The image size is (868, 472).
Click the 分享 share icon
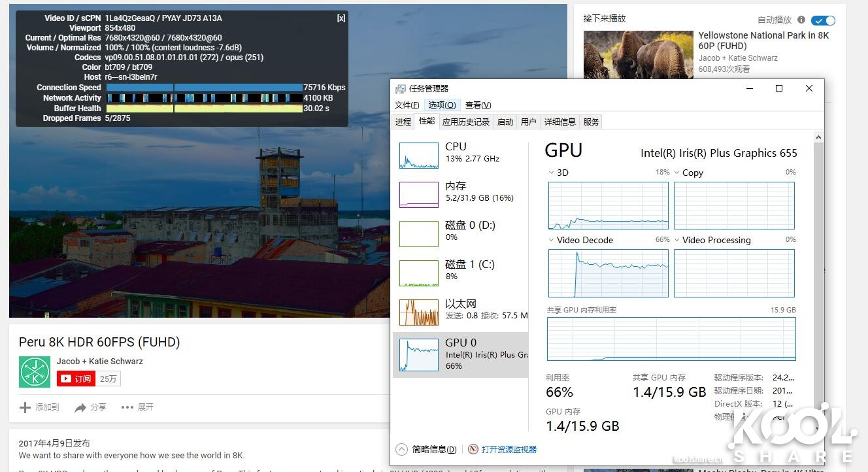point(80,407)
